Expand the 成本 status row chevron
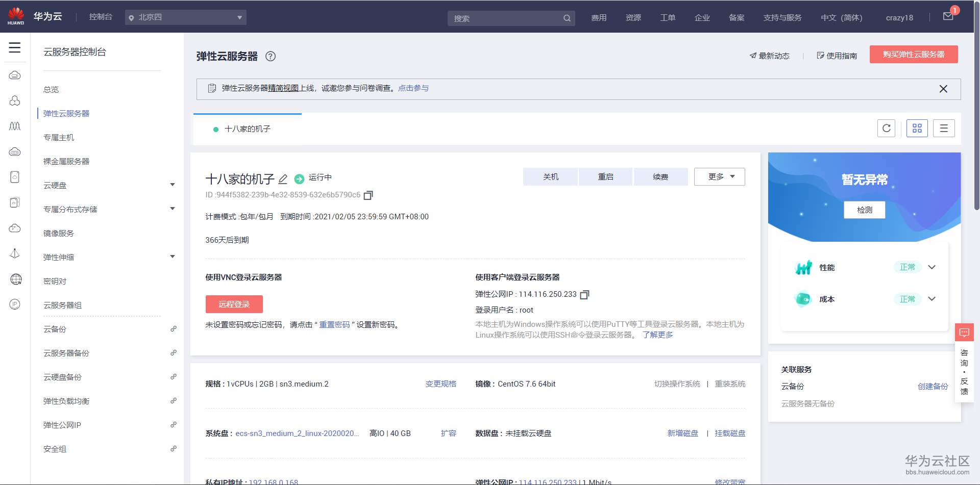Image resolution: width=980 pixels, height=485 pixels. coord(932,299)
